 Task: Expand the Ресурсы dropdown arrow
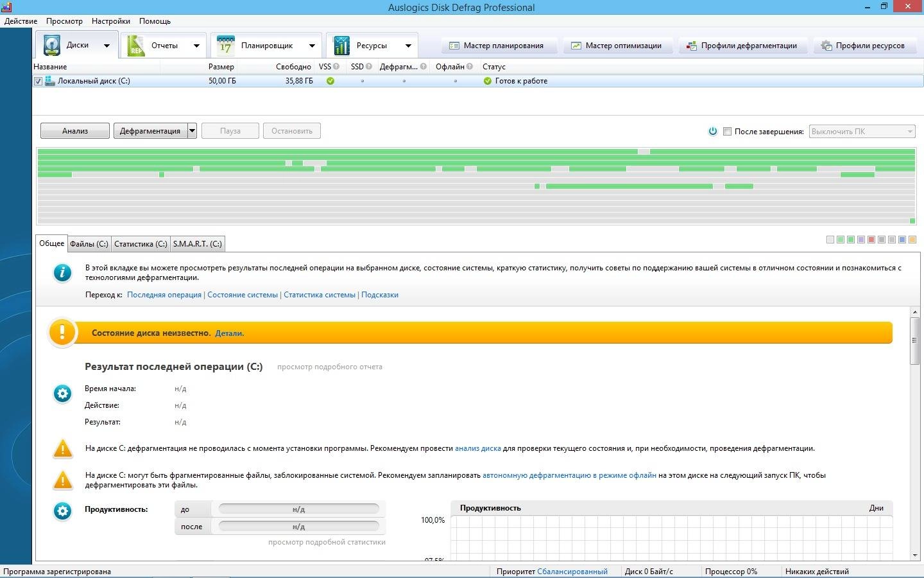pos(408,46)
